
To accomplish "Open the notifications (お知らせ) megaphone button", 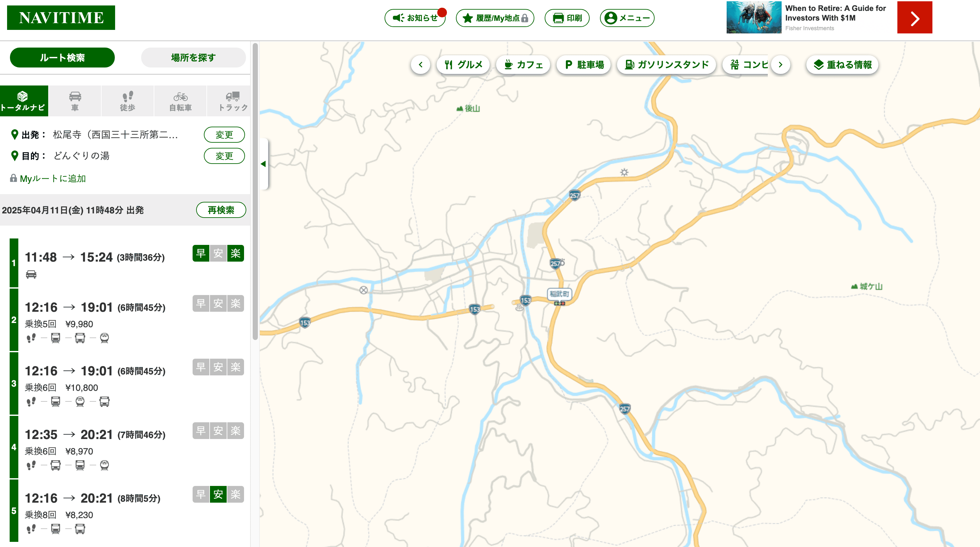I will [415, 18].
